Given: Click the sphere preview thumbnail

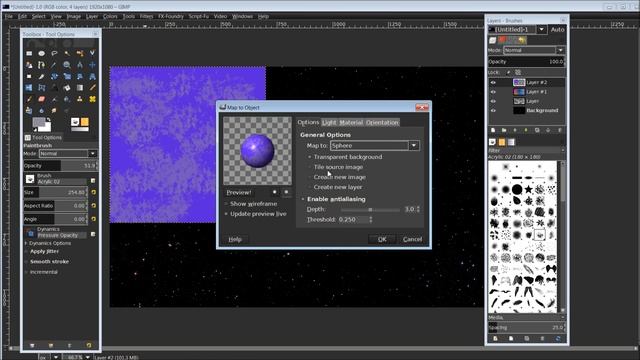Looking at the screenshot, I should click(257, 151).
